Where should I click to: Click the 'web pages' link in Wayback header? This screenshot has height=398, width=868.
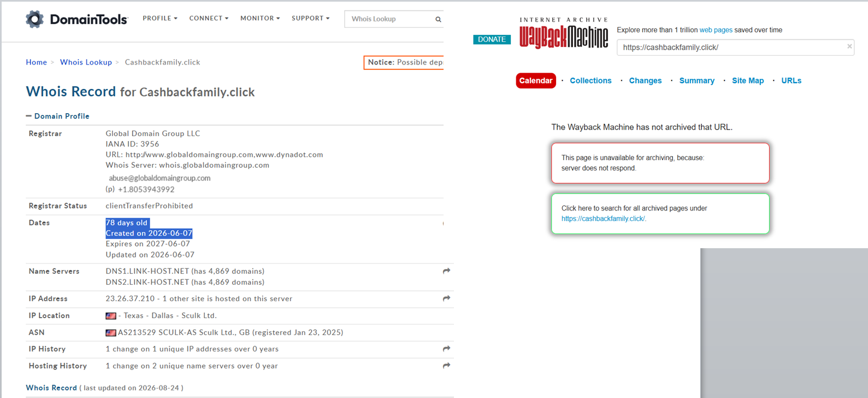[x=716, y=30]
